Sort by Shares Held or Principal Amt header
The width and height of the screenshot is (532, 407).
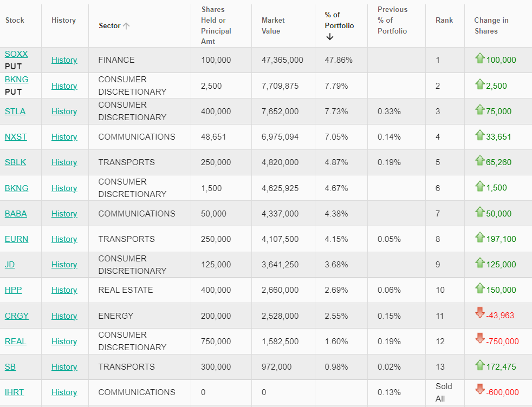[x=216, y=25]
